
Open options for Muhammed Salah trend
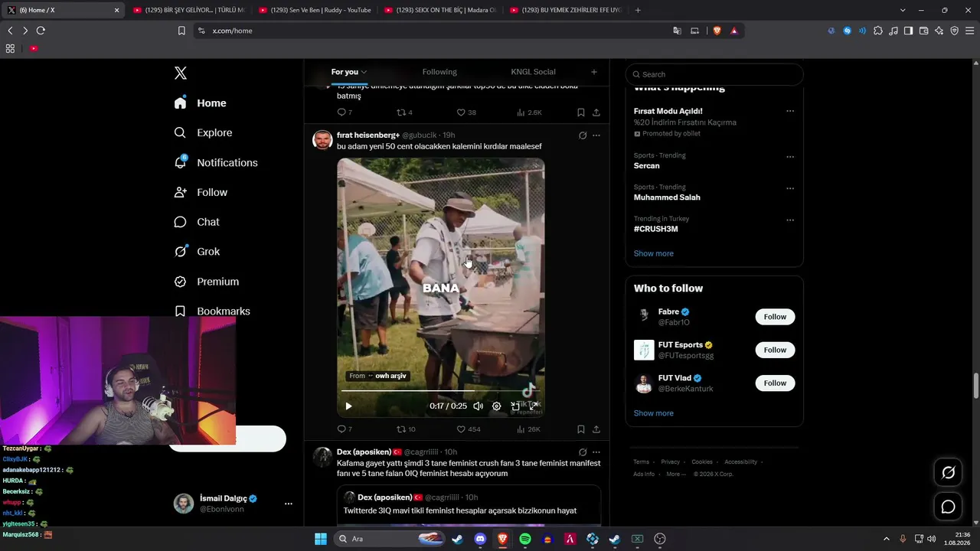click(790, 188)
